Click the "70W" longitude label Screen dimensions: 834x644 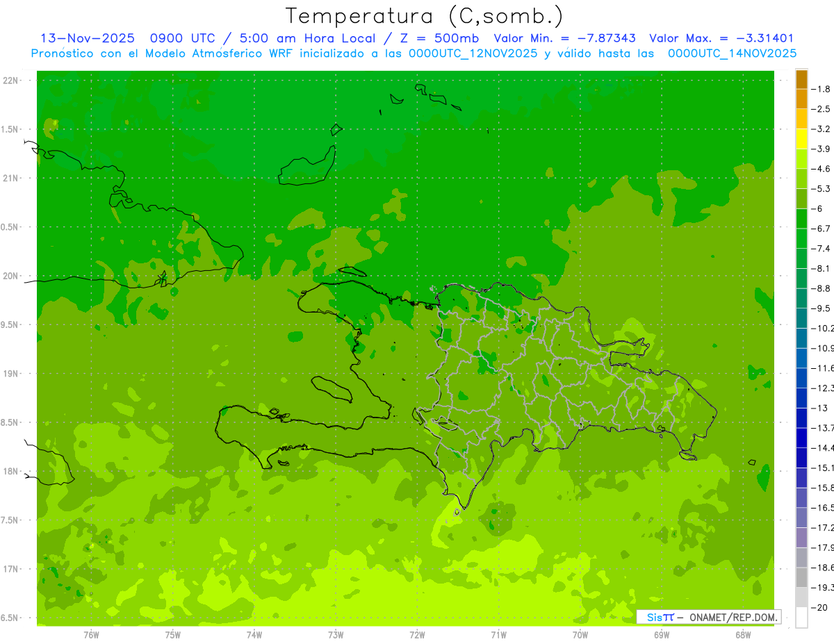pyautogui.click(x=580, y=634)
